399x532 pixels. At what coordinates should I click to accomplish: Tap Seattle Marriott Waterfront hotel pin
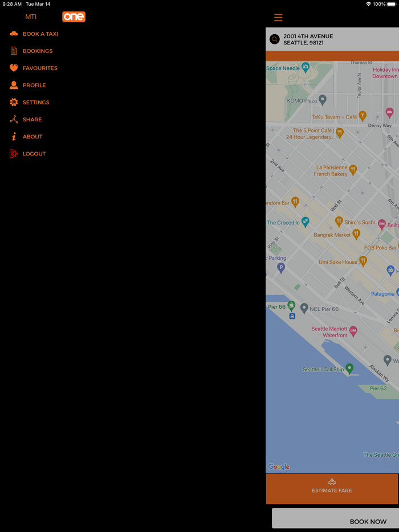tap(353, 331)
